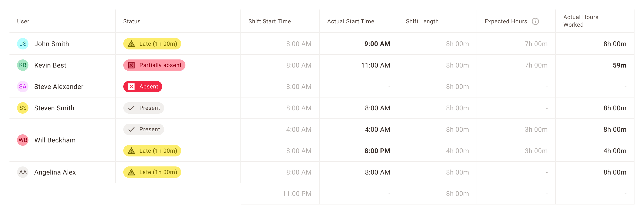Click Kevin Best's 59m actual hours value

pyautogui.click(x=619, y=65)
